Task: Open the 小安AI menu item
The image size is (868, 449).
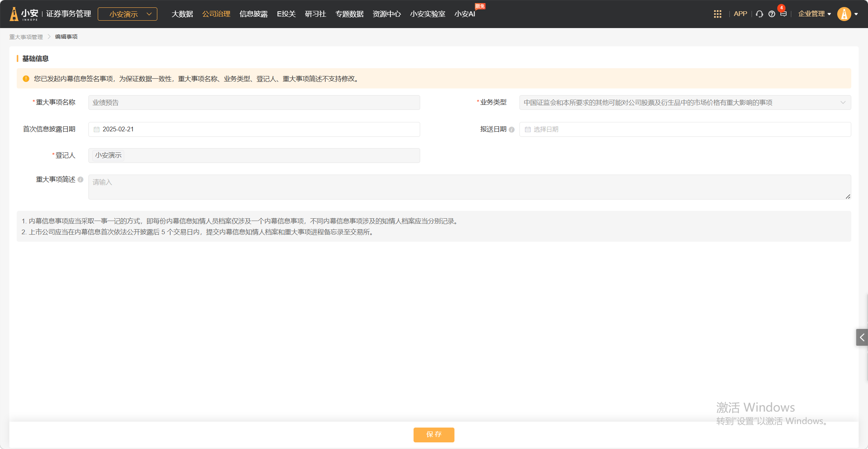Action: click(x=465, y=14)
